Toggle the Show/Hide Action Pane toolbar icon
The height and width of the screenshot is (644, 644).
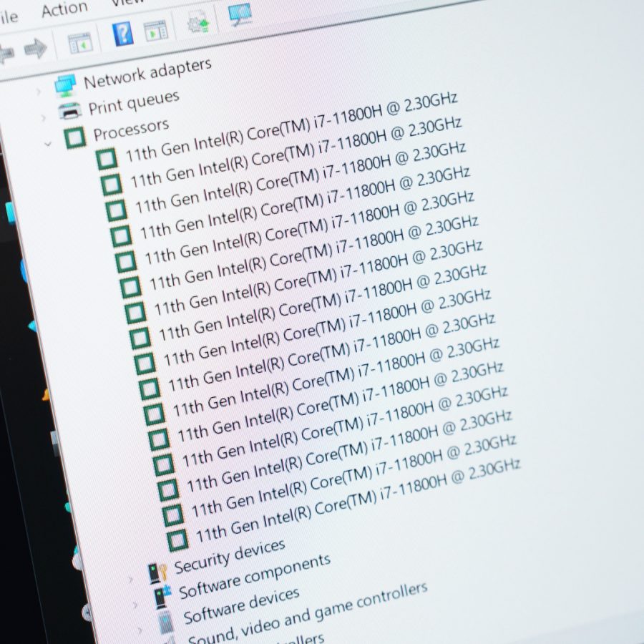(x=156, y=30)
